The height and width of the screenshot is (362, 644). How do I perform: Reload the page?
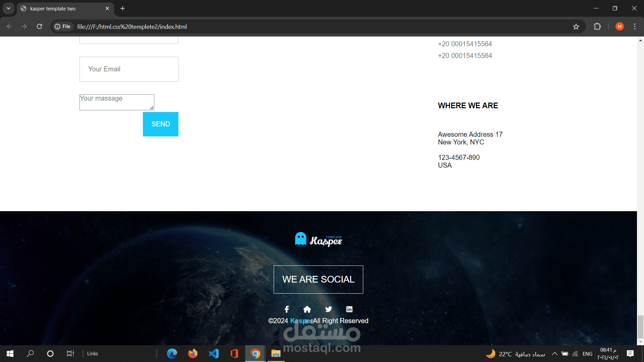click(39, 26)
